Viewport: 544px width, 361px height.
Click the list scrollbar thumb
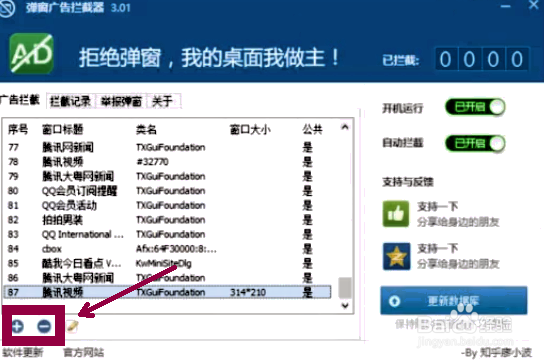(x=345, y=287)
